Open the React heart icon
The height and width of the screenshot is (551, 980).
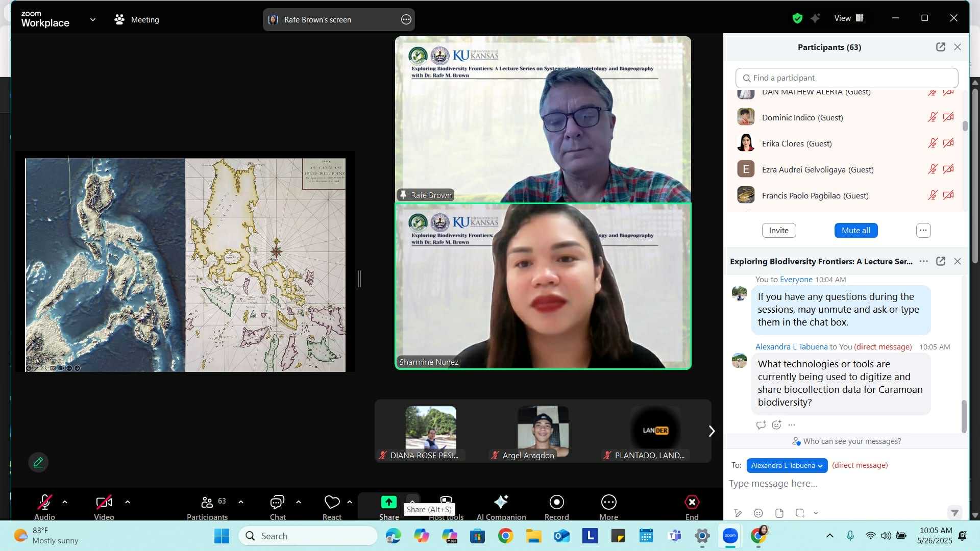tap(332, 502)
